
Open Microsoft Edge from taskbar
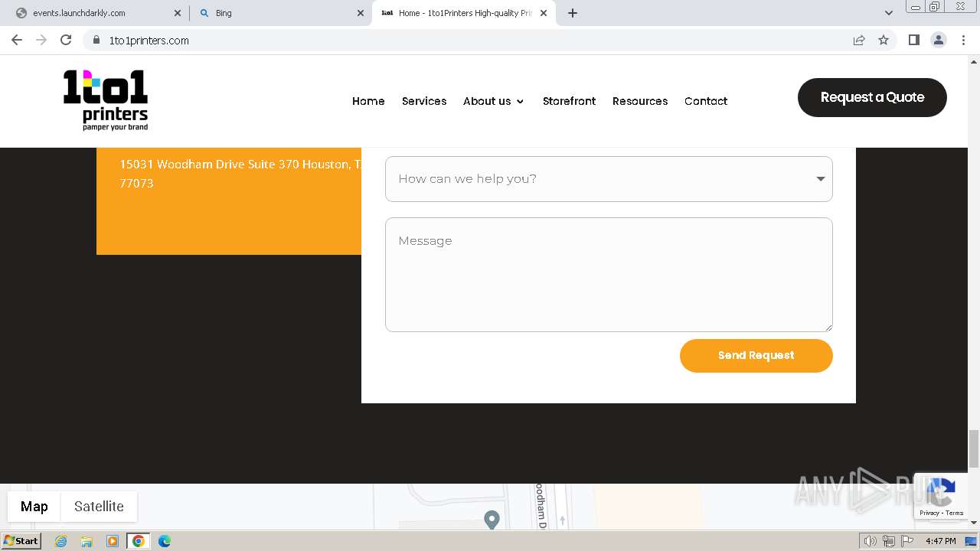[x=165, y=541]
